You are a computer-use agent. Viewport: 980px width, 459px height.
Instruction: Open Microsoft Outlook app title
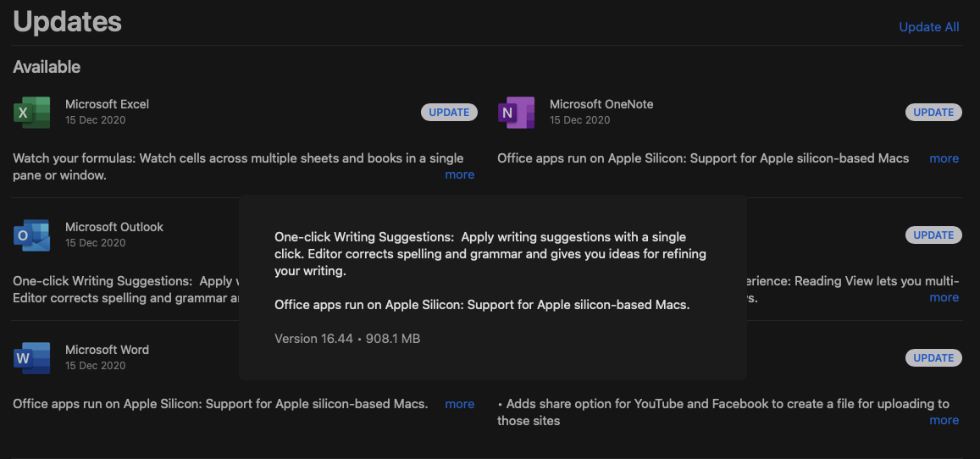coord(114,227)
